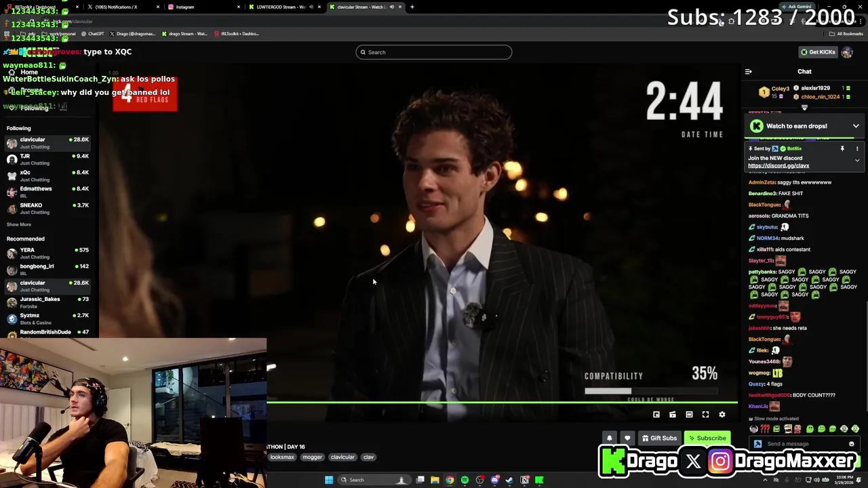Click the Send a message chat field
Screen dimensions: 868x488
pyautogui.click(x=804, y=444)
